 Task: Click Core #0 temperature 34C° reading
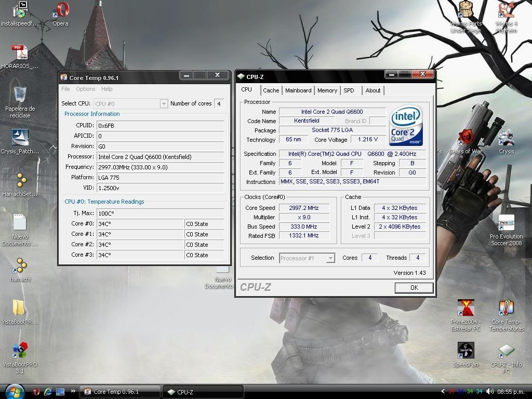140,224
